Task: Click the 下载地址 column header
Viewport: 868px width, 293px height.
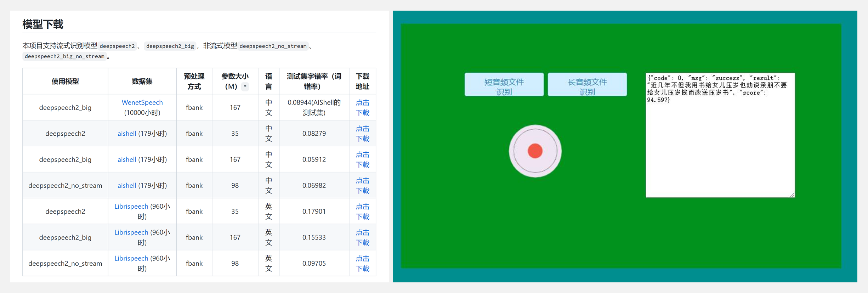Action: (x=362, y=81)
